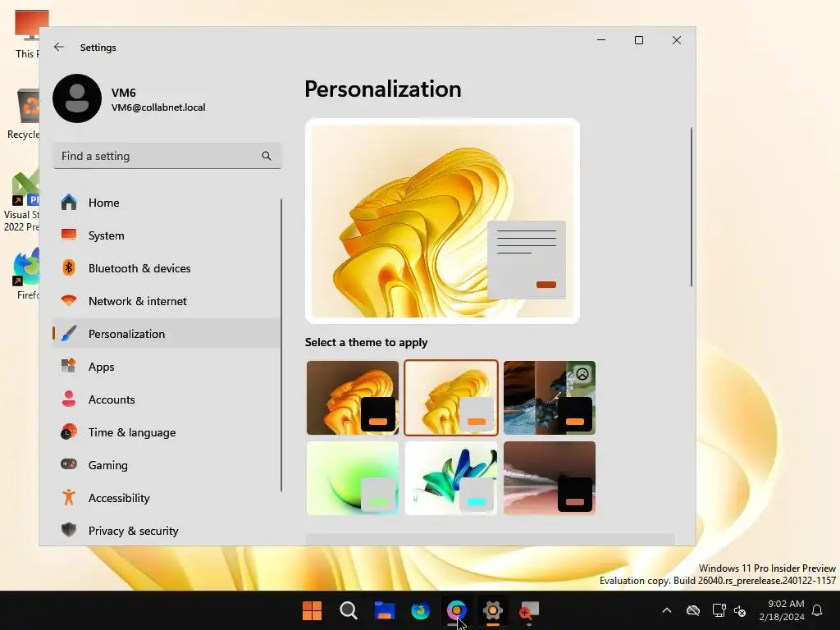Apply the Spotlight landscape theme
840x630 pixels.
(x=550, y=398)
